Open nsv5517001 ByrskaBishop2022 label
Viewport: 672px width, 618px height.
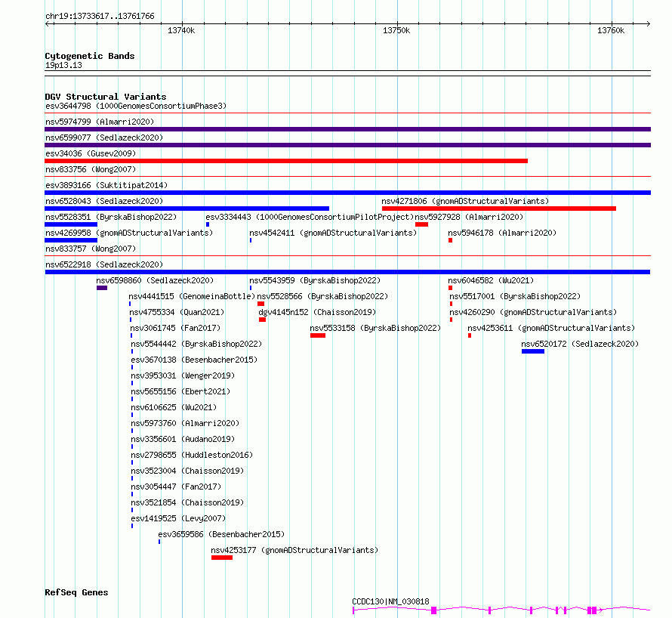pos(515,296)
